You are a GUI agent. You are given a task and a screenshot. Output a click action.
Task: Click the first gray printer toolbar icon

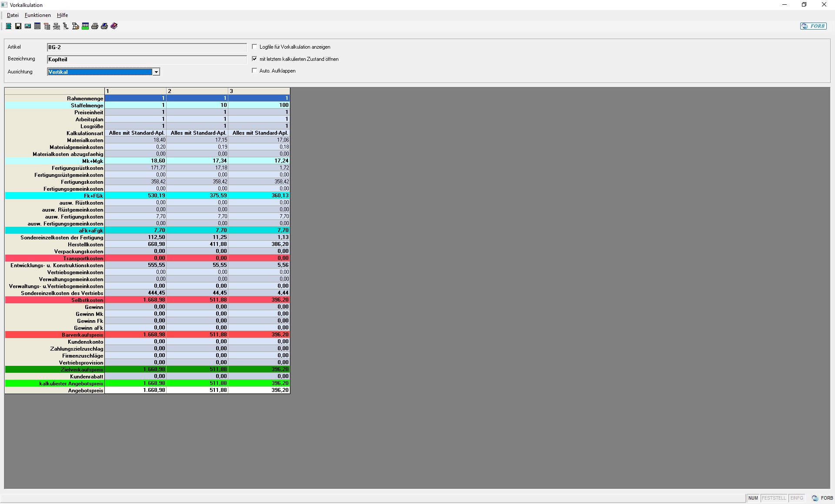(95, 26)
